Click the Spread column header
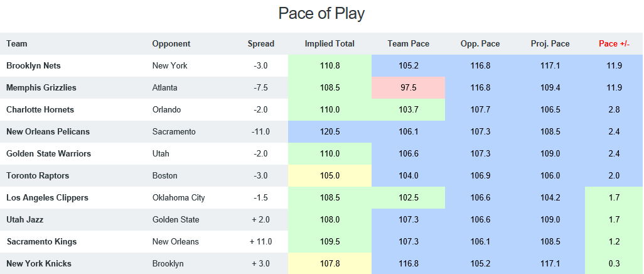Screen dimensions: 644x274 [x=261, y=43]
